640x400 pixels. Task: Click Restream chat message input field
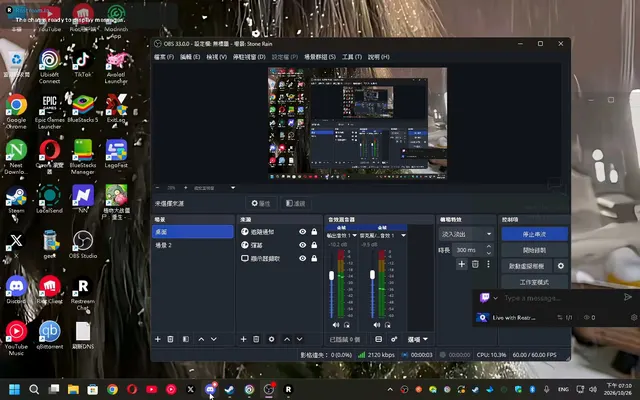point(559,298)
